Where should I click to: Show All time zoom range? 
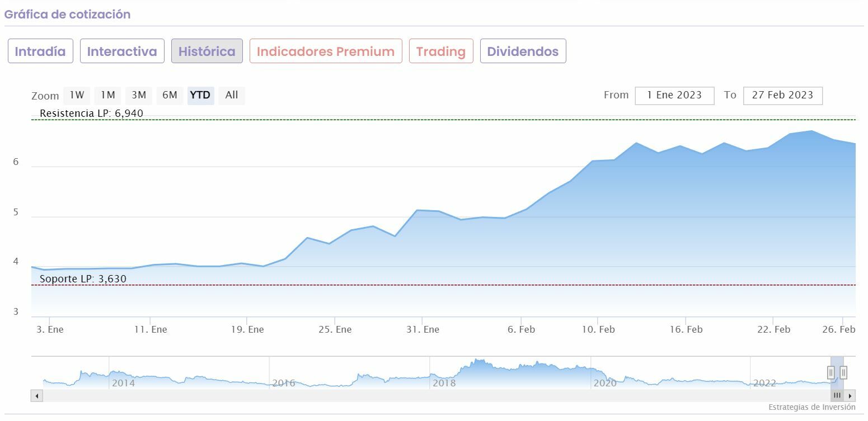(x=232, y=95)
